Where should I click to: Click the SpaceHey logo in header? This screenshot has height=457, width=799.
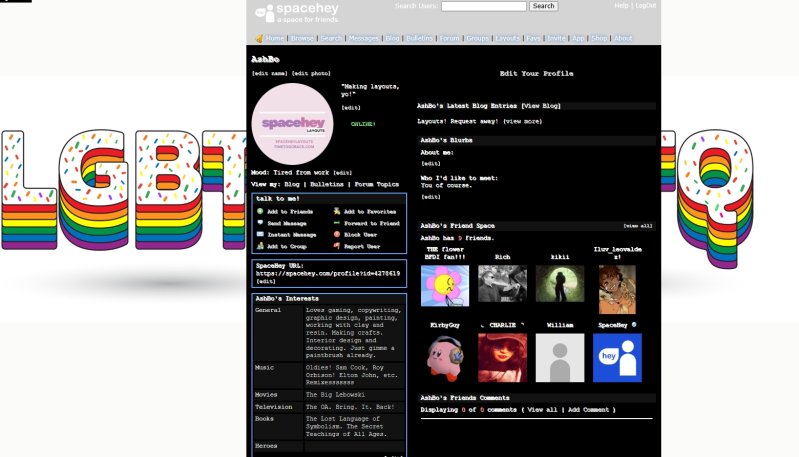297,12
